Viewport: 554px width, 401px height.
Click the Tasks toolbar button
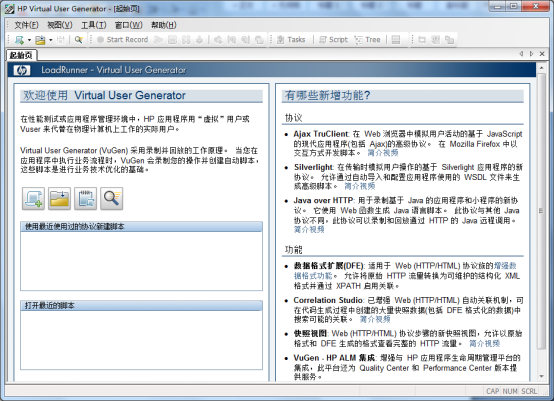coord(291,40)
